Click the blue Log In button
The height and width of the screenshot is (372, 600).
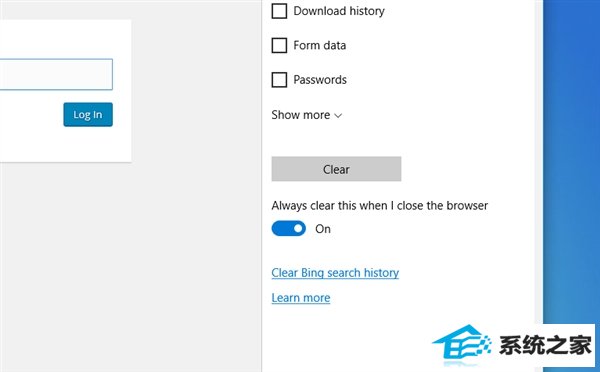point(88,114)
